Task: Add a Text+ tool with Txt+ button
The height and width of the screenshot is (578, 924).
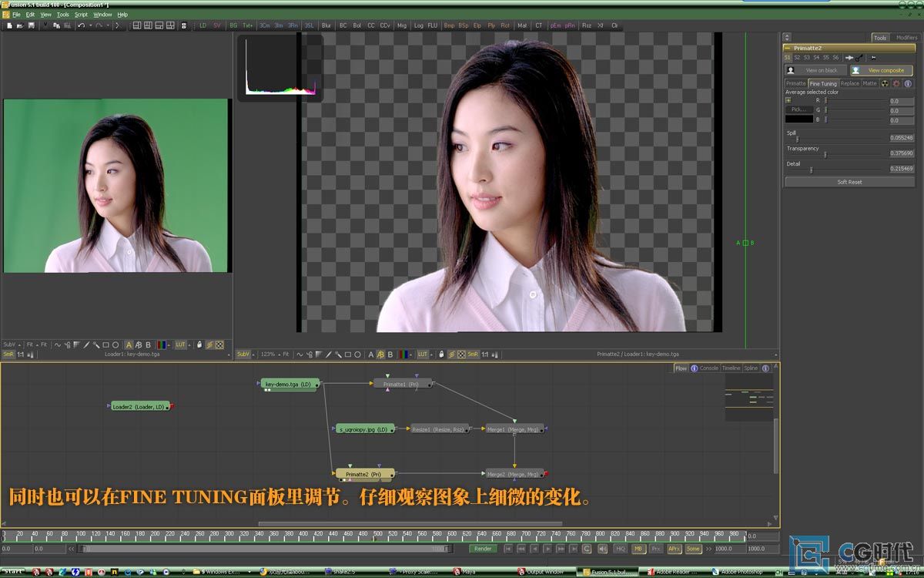Action: coord(248,25)
